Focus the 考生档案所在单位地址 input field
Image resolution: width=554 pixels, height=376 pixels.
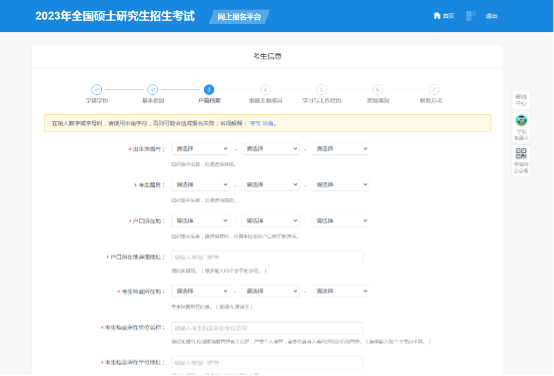[267, 363]
